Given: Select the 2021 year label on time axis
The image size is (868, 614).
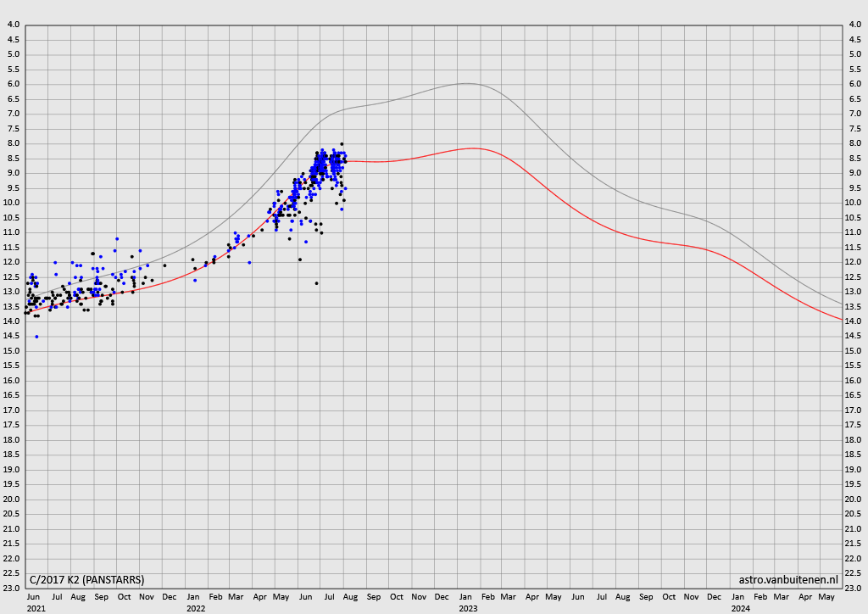Looking at the screenshot, I should 36,608.
